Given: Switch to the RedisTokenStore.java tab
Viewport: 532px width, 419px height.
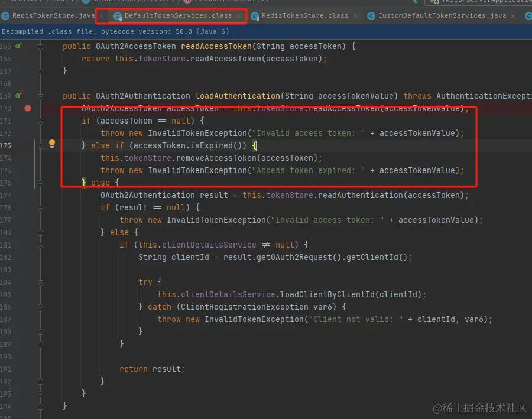Looking at the screenshot, I should click(x=53, y=15).
